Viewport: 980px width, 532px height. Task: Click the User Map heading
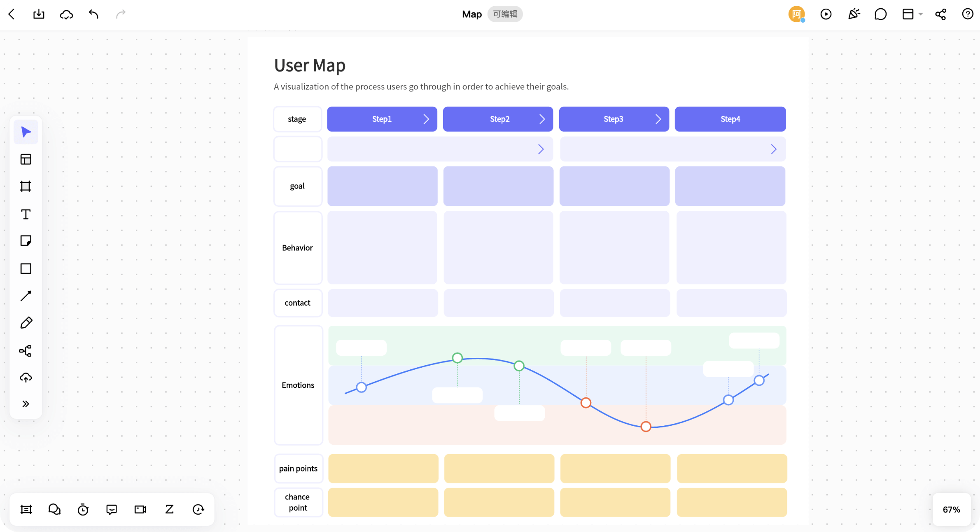(310, 65)
